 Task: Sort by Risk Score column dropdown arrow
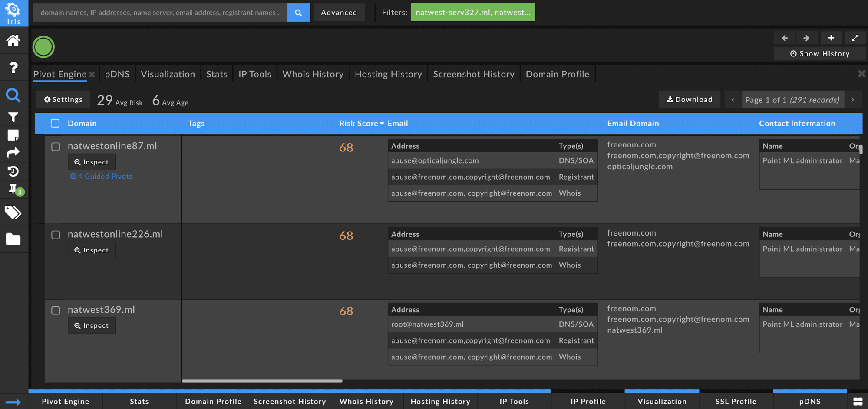pyautogui.click(x=382, y=124)
